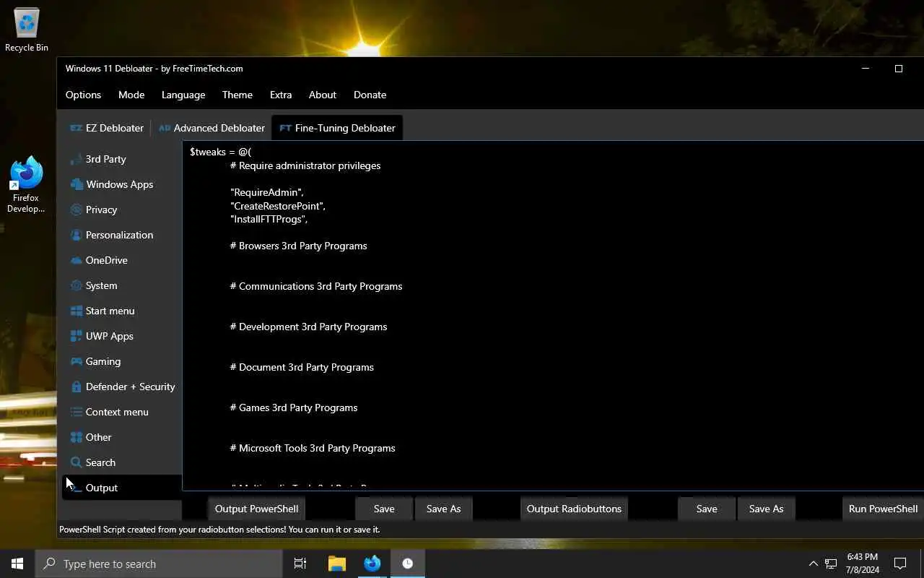Select the UWP Apps sidebar icon

(x=76, y=336)
